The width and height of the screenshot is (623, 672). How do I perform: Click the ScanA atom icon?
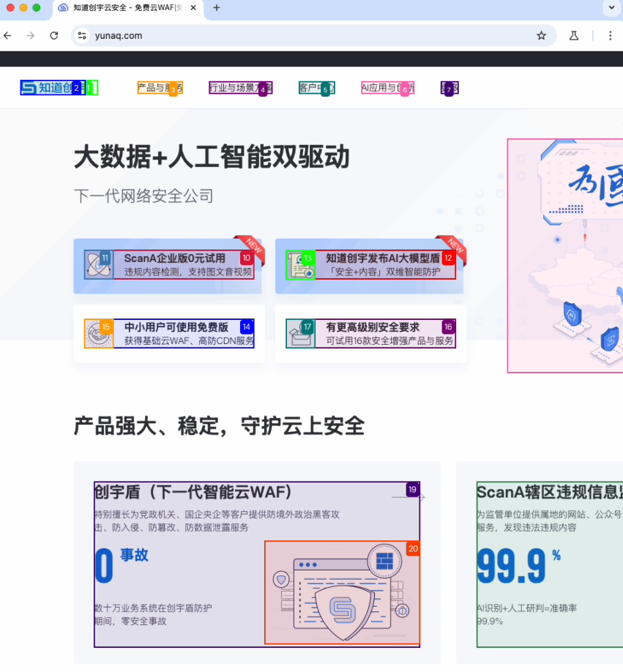99,264
